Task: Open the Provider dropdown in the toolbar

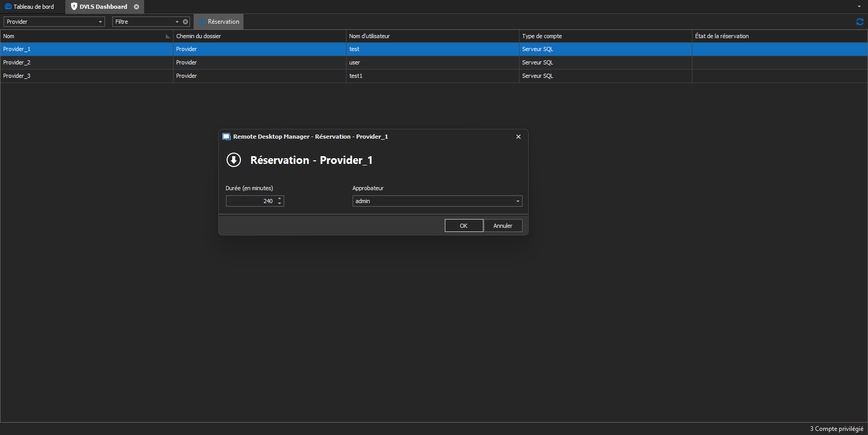Action: 100,22
